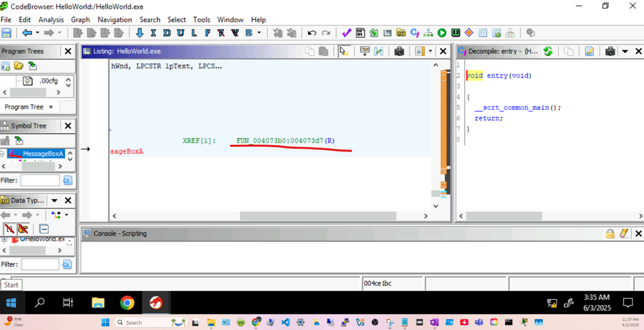This screenshot has height=330, width=644.
Task: Go to next label with the L icon
Action: pos(194,33)
